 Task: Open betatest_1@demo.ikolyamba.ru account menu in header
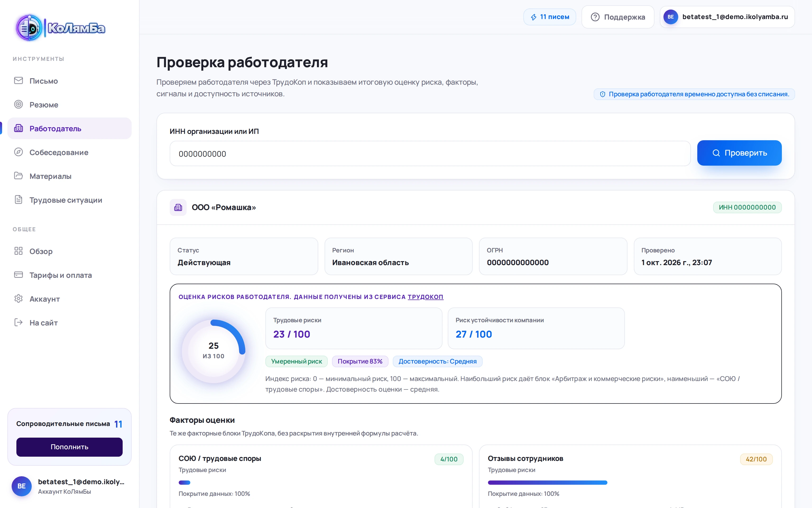click(727, 17)
